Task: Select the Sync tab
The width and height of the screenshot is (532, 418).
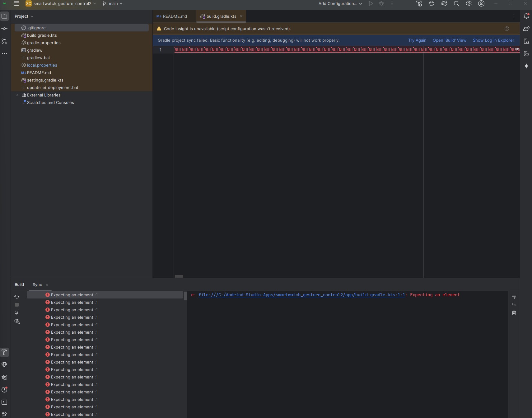Action: point(37,284)
